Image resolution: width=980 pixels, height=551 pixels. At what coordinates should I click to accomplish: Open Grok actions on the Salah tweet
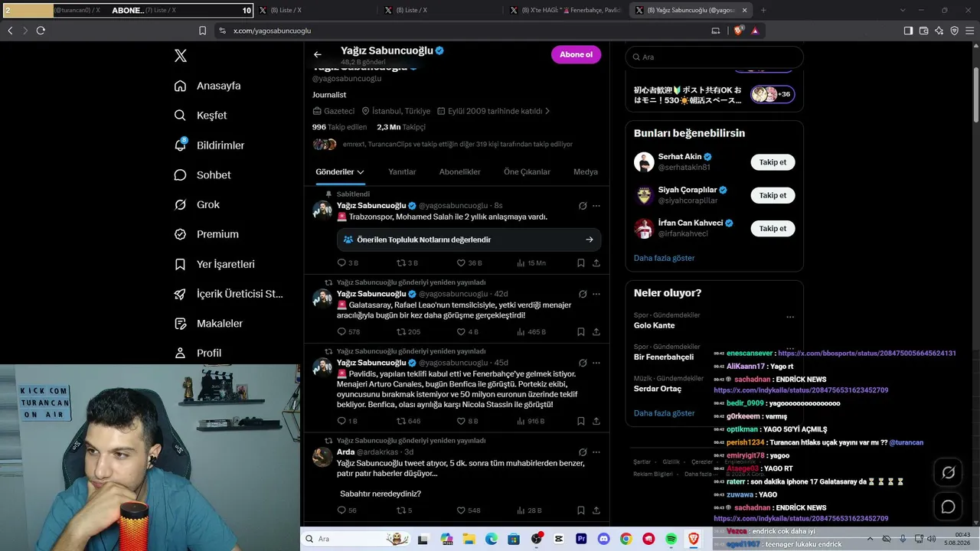[x=583, y=206]
